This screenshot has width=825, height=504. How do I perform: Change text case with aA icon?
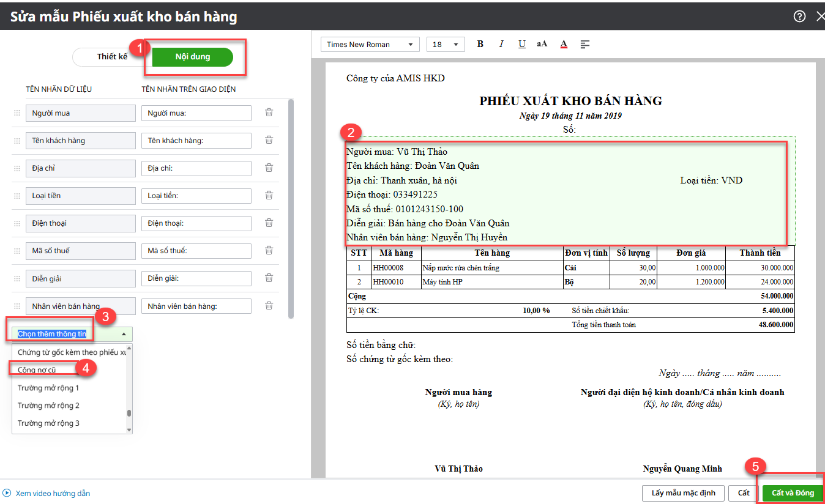pos(542,44)
